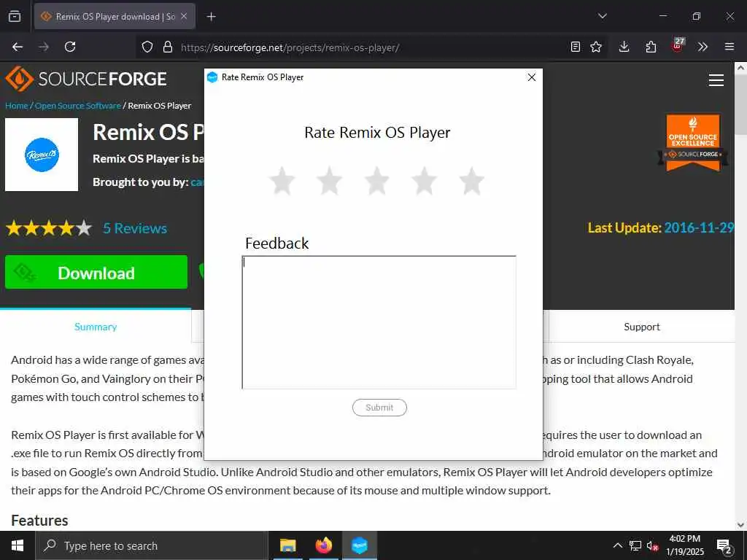
Task: Click the Open Source Excellence badge
Action: pyautogui.click(x=693, y=143)
